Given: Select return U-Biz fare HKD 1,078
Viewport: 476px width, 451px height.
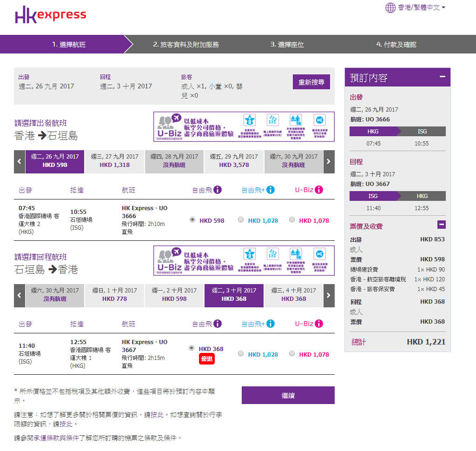Looking at the screenshot, I should pyautogui.click(x=292, y=354).
